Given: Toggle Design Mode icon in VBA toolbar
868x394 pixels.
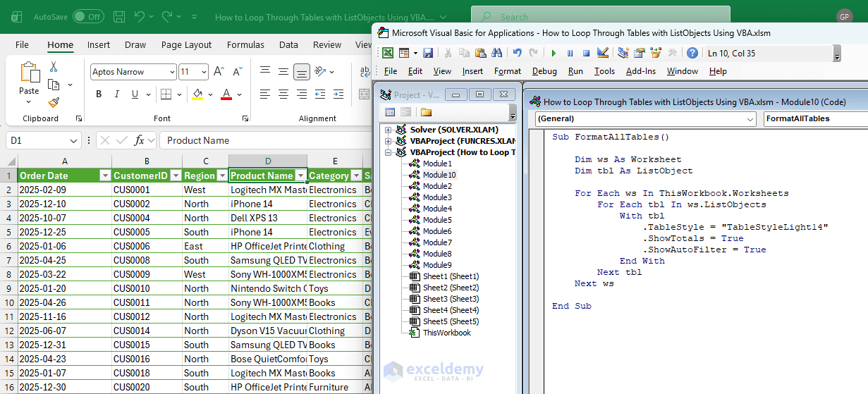Looking at the screenshot, I should point(603,53).
